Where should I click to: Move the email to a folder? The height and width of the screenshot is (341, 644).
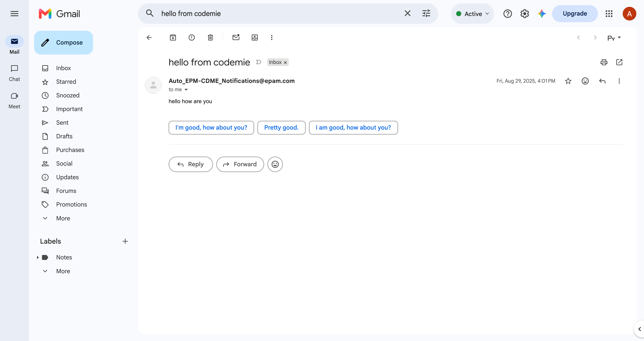pos(254,38)
